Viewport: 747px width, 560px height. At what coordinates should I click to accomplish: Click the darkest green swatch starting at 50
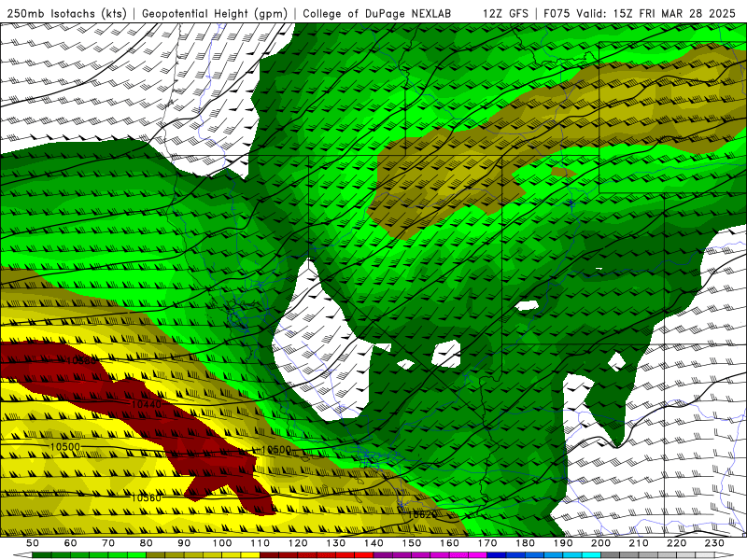(x=42, y=555)
